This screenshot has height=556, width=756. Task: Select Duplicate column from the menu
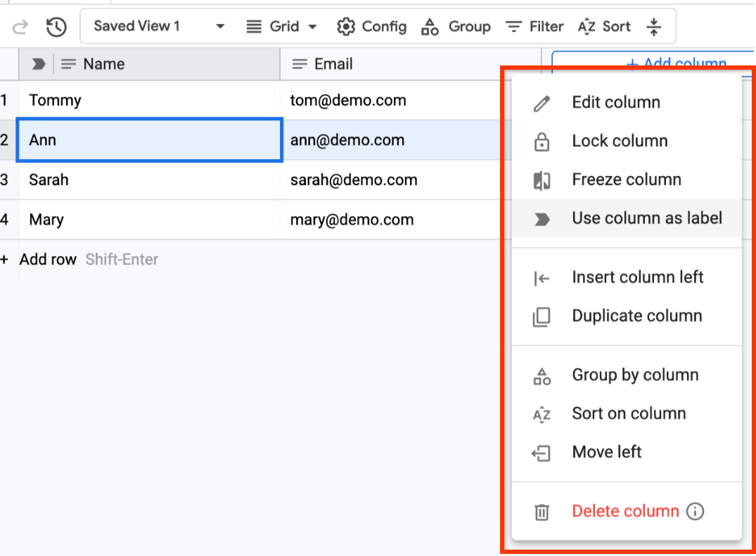click(636, 316)
